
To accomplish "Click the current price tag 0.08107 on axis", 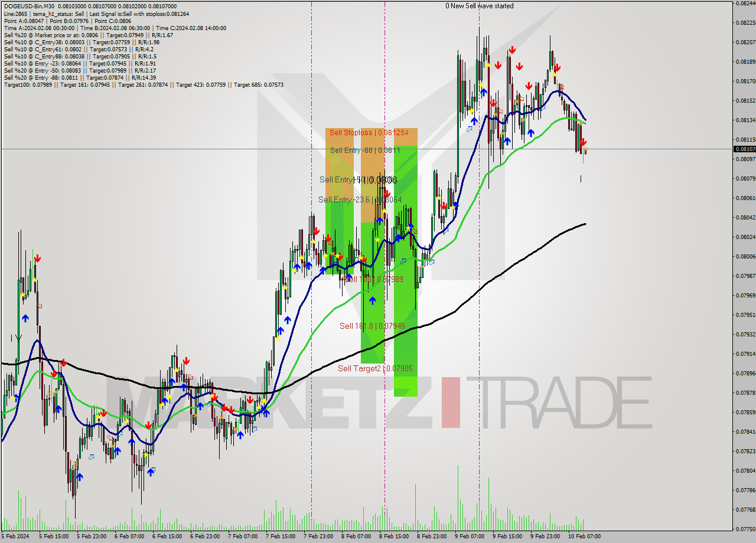I will click(744, 149).
